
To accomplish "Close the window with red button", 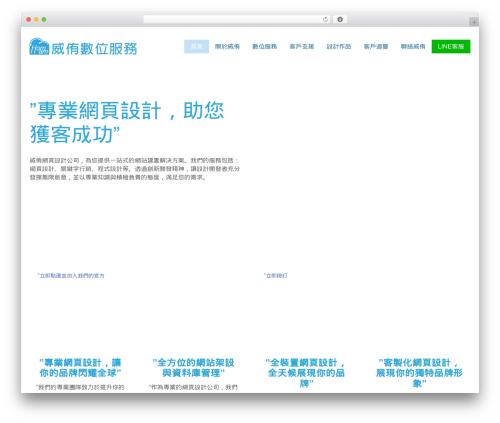I will (29, 20).
